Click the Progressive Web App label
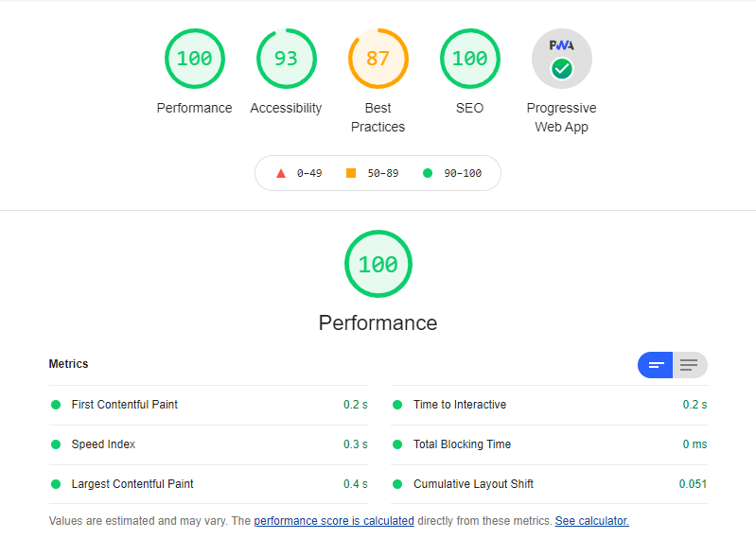 click(561, 117)
